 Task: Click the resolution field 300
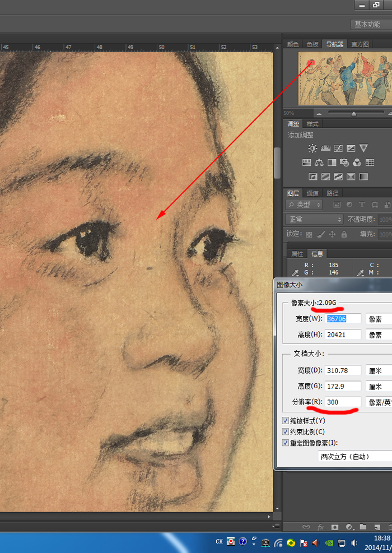(x=343, y=402)
